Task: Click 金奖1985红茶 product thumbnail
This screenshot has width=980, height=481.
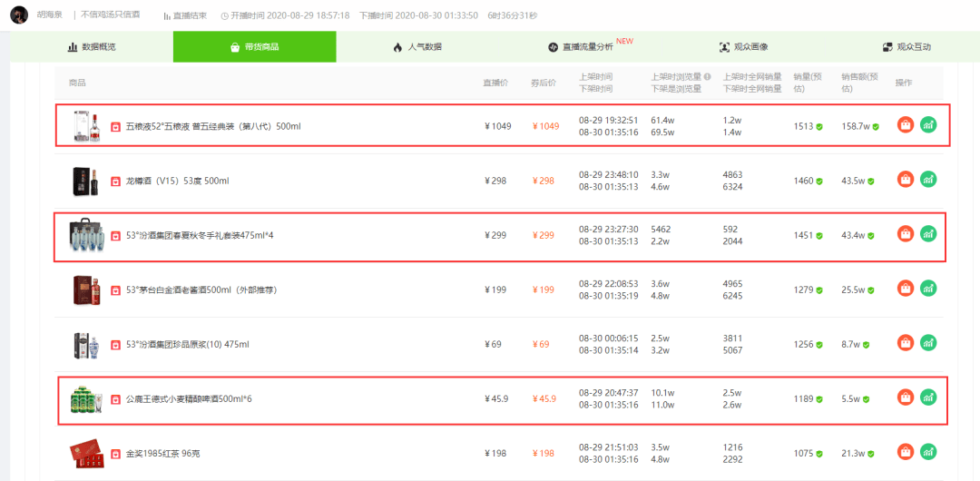Action: click(85, 454)
